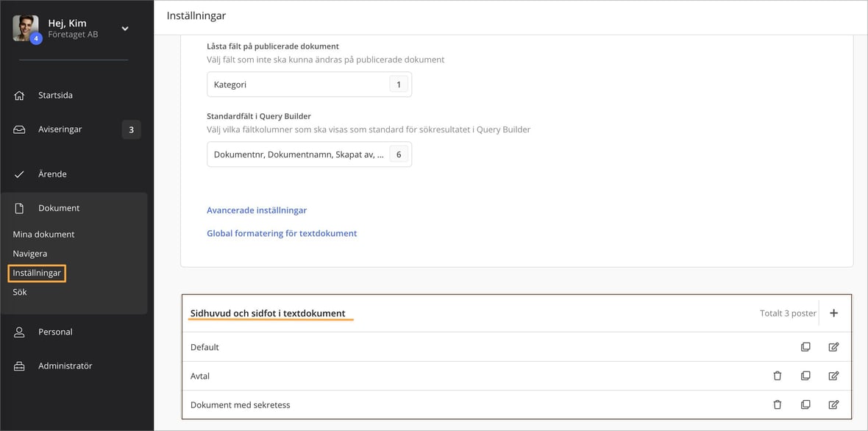
Task: Open Sök from the Dokument section
Action: click(x=19, y=291)
